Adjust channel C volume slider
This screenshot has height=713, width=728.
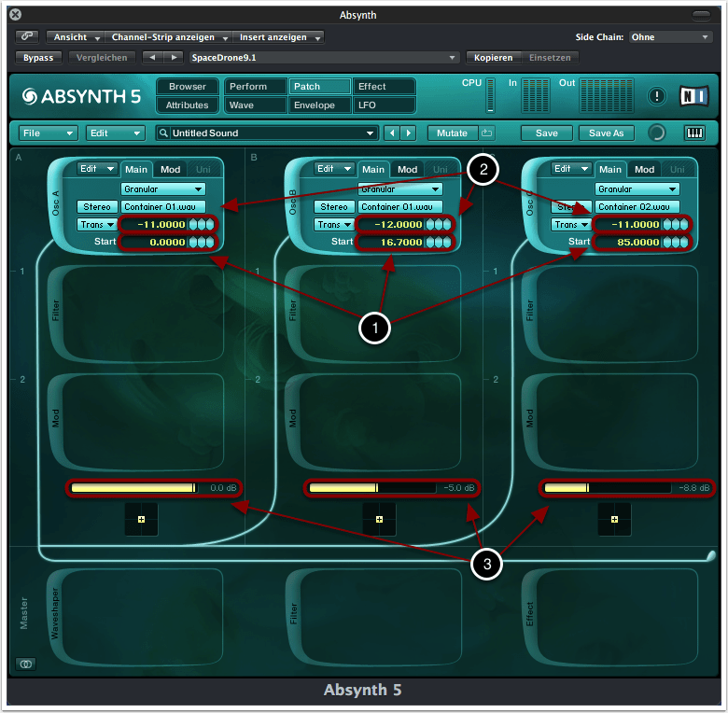click(607, 488)
